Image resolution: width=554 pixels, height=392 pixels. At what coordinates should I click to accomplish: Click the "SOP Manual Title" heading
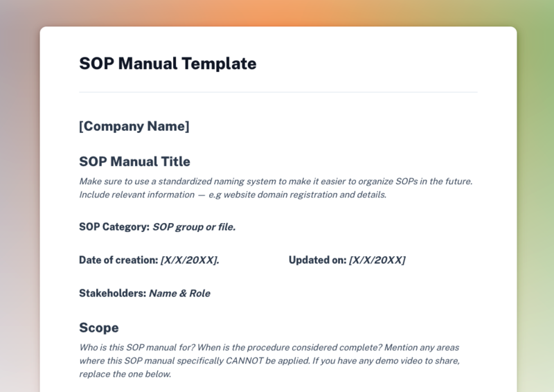click(134, 161)
